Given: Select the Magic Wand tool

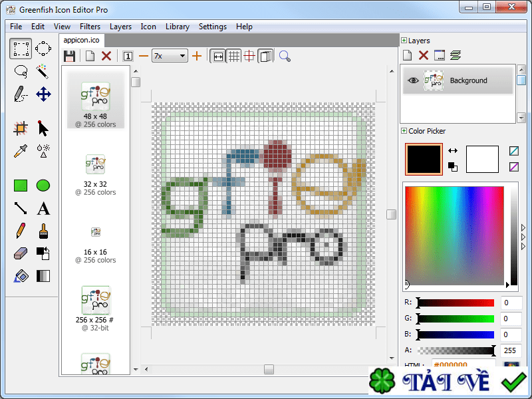Looking at the screenshot, I should 43,71.
